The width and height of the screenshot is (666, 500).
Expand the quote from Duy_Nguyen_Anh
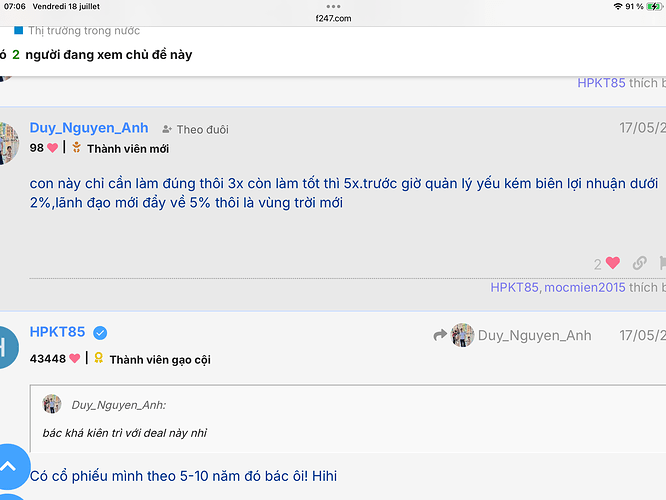pyautogui.click(x=119, y=405)
